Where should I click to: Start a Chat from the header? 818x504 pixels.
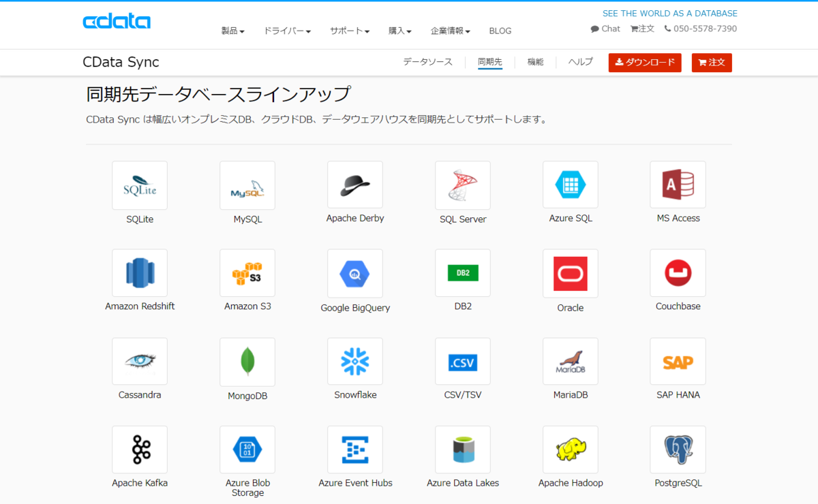pyautogui.click(x=605, y=29)
